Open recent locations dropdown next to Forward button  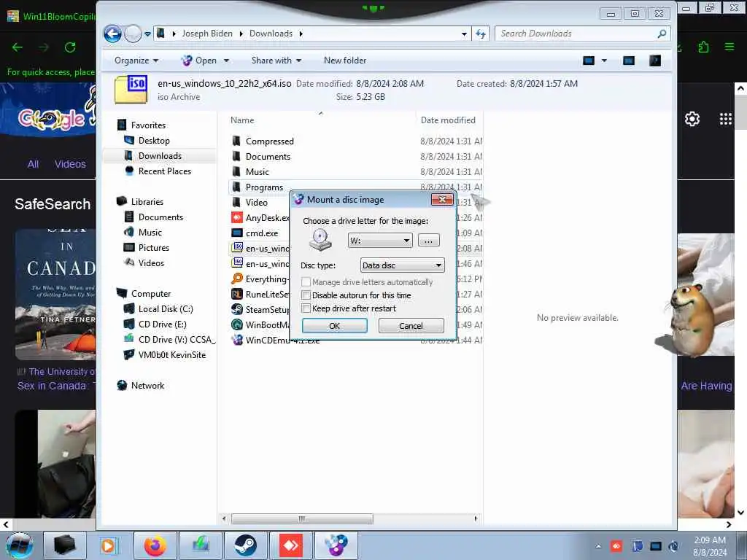click(147, 34)
